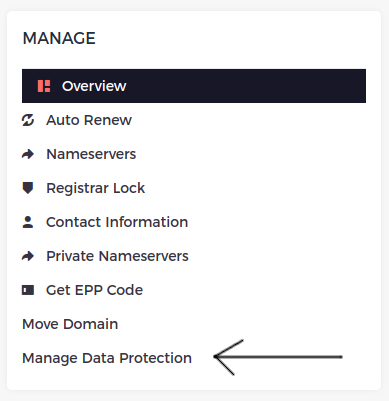Select Get EPP Code entry
Screen dimensions: 389x401
click(x=95, y=290)
